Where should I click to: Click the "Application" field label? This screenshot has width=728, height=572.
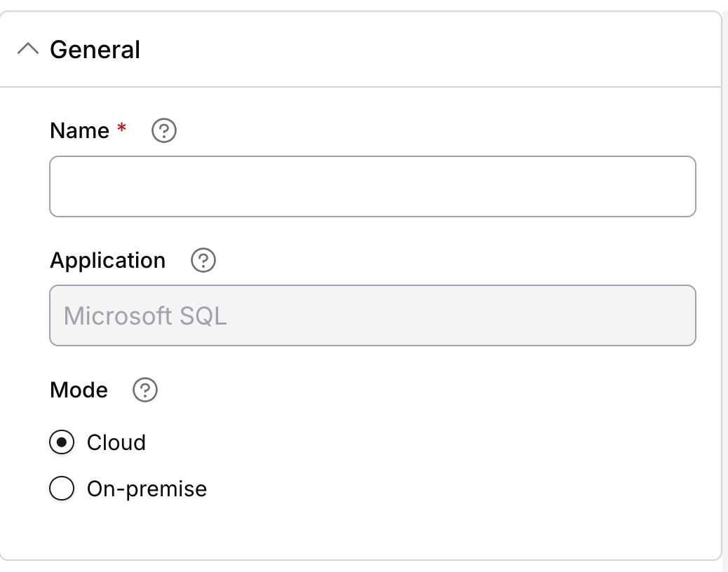tap(107, 261)
